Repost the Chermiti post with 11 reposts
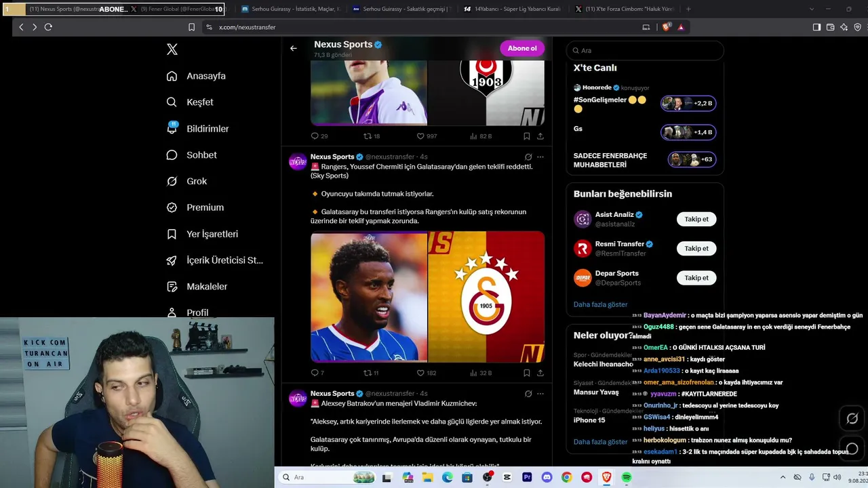 click(372, 373)
